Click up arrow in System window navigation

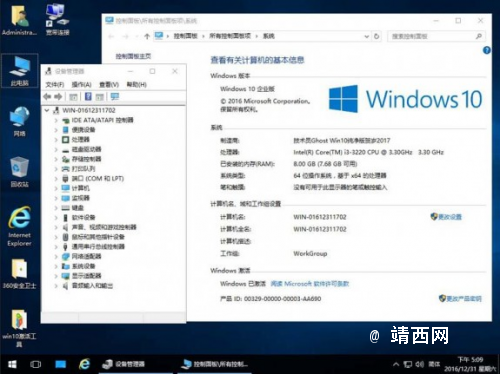pos(147,36)
